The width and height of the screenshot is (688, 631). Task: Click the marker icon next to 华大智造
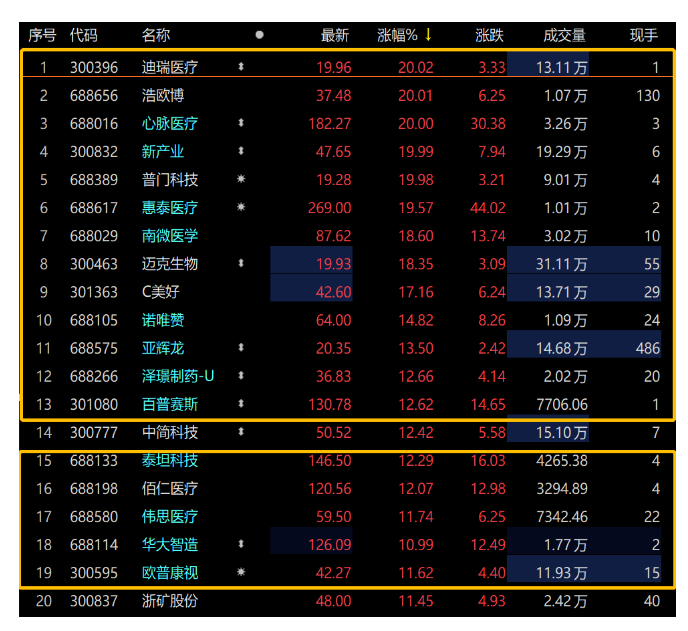point(240,545)
